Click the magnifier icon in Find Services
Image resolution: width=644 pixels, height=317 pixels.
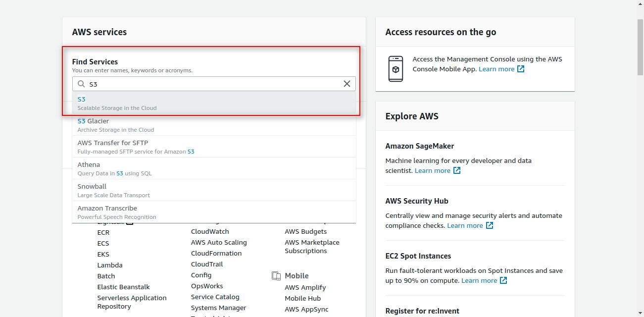[x=81, y=84]
